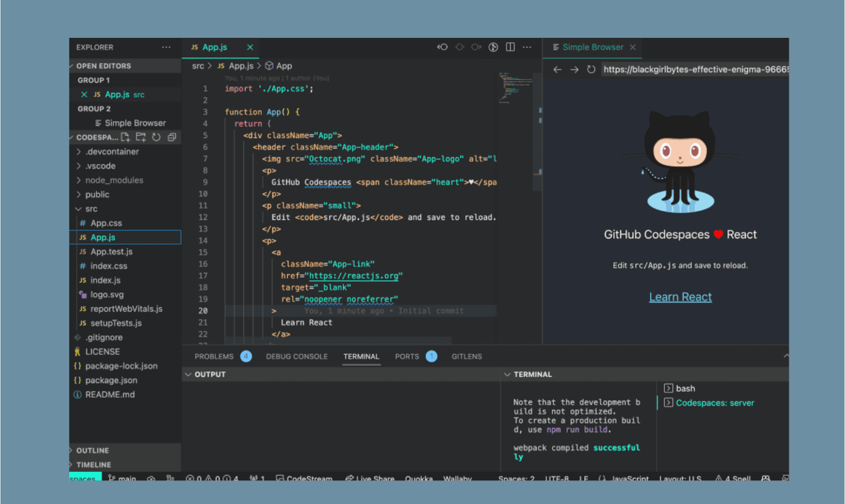Toggle GitLens file blame annotations icon
This screenshot has width=845, height=504.
coord(493,47)
